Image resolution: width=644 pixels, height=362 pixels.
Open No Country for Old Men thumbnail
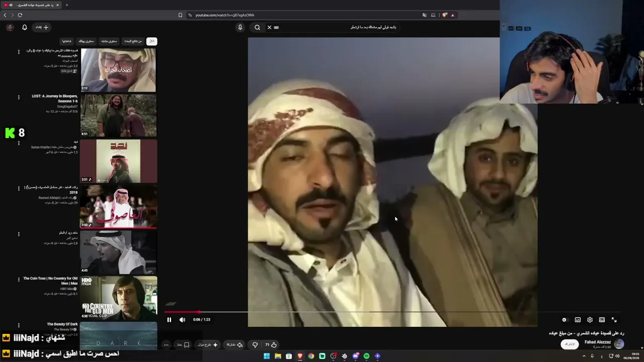(118, 298)
